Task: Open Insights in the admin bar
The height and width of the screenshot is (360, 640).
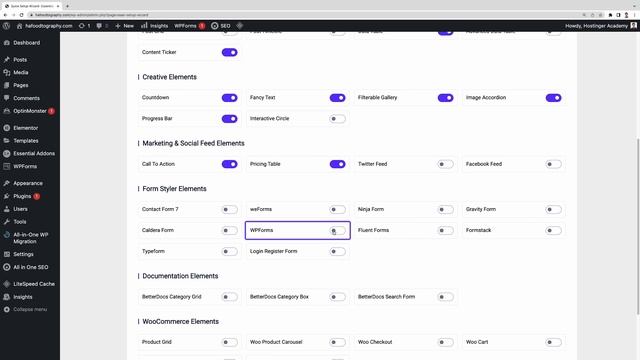Action: click(155, 26)
